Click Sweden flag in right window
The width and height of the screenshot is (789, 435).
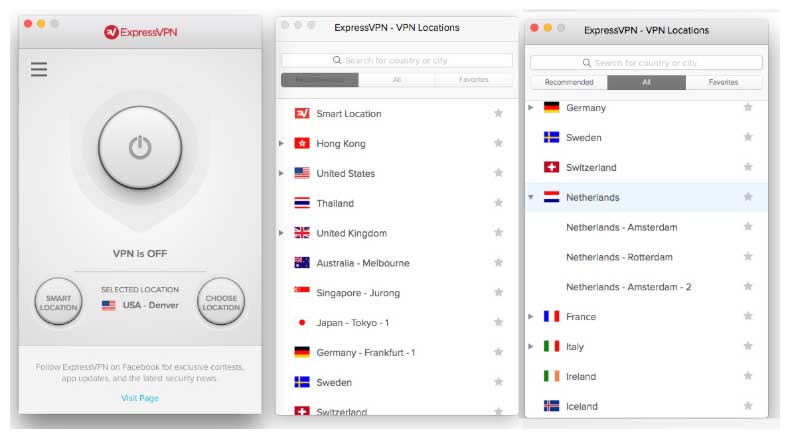click(x=551, y=137)
